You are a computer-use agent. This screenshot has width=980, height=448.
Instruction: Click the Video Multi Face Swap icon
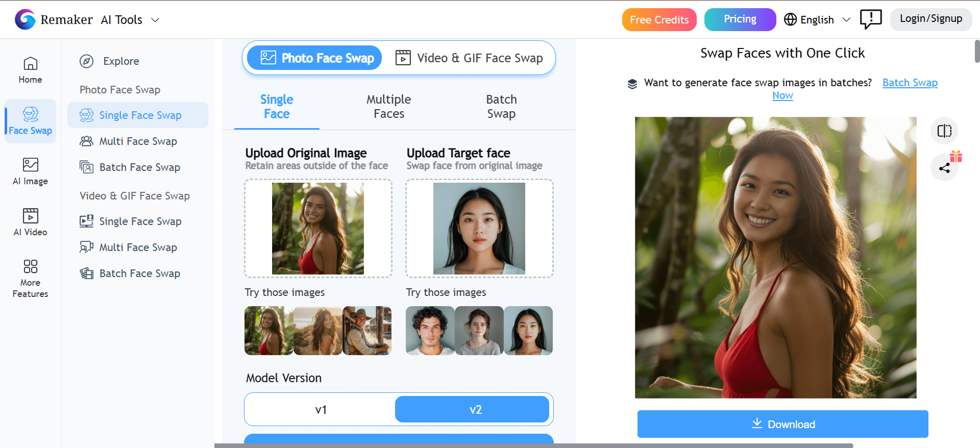click(x=87, y=247)
